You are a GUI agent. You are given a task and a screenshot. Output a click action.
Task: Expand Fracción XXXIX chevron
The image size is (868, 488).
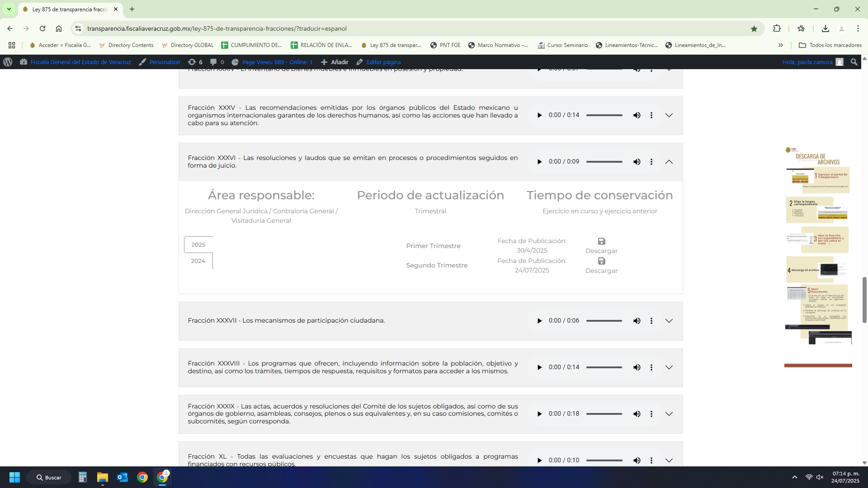(669, 414)
